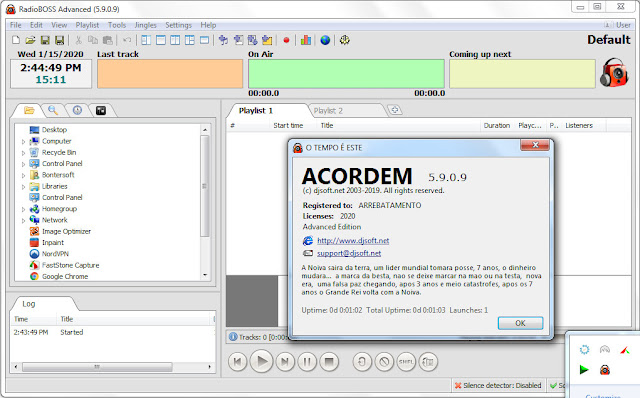Image resolution: width=640 pixels, height=398 pixels.
Task: Switch to the file browser folder tab
Action: click(29, 110)
